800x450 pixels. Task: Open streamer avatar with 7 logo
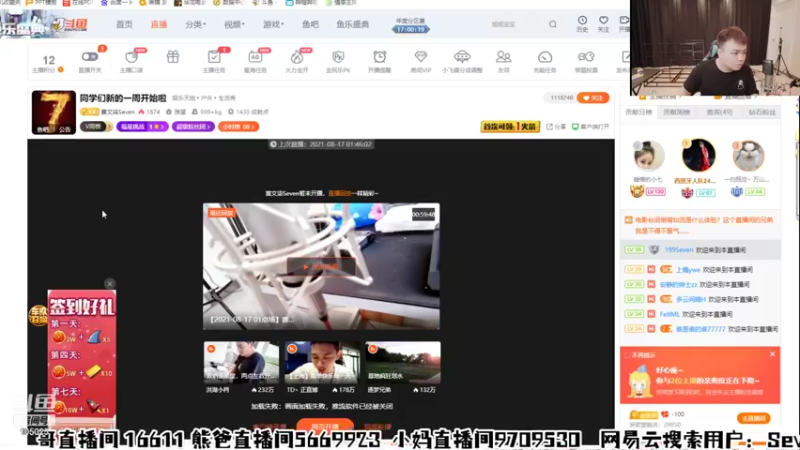click(x=54, y=112)
